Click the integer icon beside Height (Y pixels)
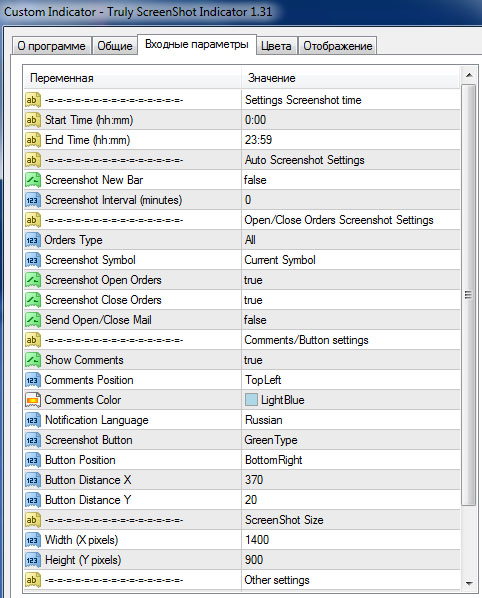Image resolution: width=482 pixels, height=598 pixels. pyautogui.click(x=32, y=560)
